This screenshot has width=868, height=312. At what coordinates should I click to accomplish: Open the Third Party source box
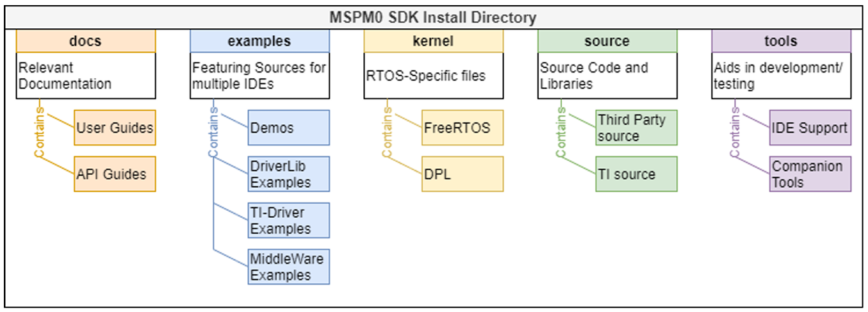[x=637, y=127]
